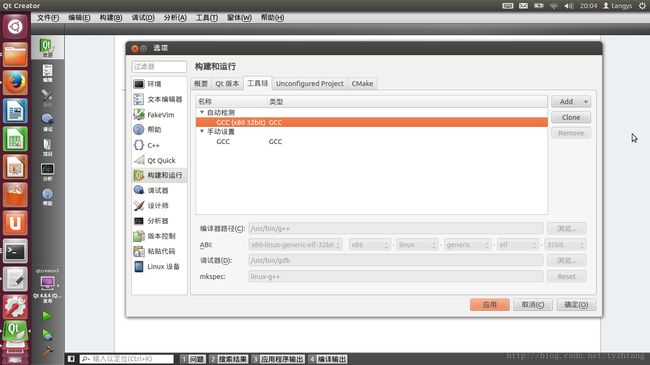Image resolution: width=650 pixels, height=365 pixels.
Task: Open the x86-linux-generic-elf-32bit ABI dropdown
Action: click(295, 245)
